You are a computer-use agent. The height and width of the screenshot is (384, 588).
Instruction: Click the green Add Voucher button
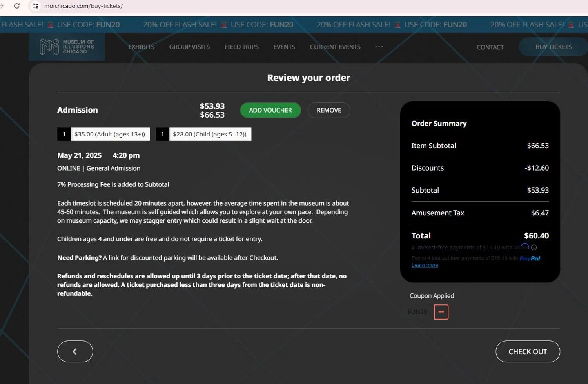click(270, 110)
